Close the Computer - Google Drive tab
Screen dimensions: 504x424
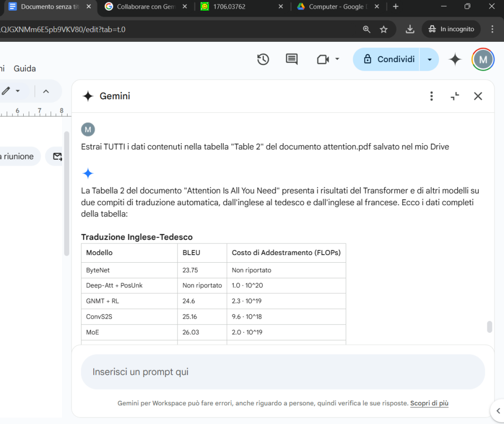(x=377, y=7)
